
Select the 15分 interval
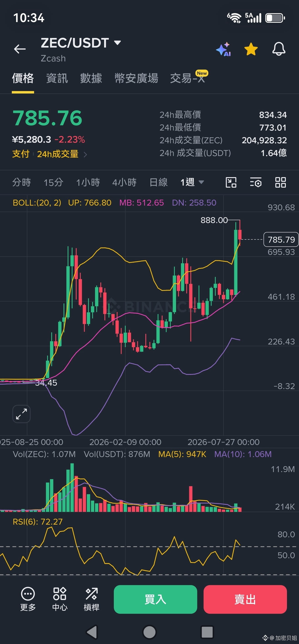(53, 182)
